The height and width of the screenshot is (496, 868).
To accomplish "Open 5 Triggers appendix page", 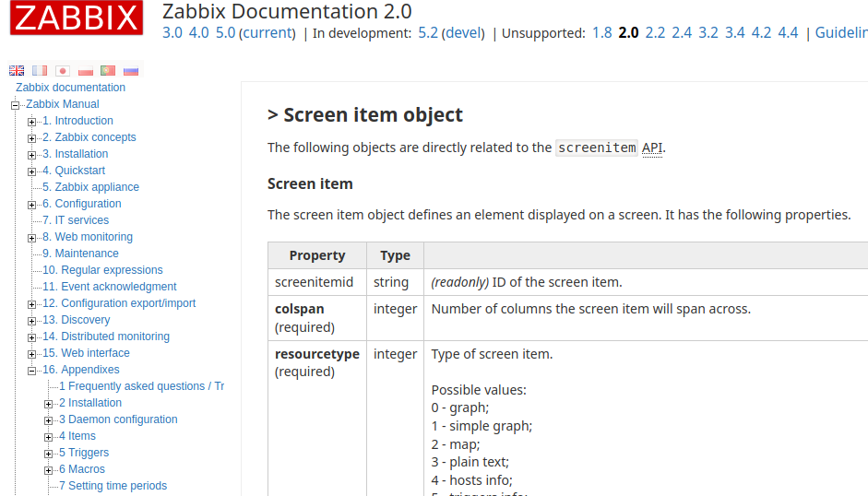I will (84, 453).
